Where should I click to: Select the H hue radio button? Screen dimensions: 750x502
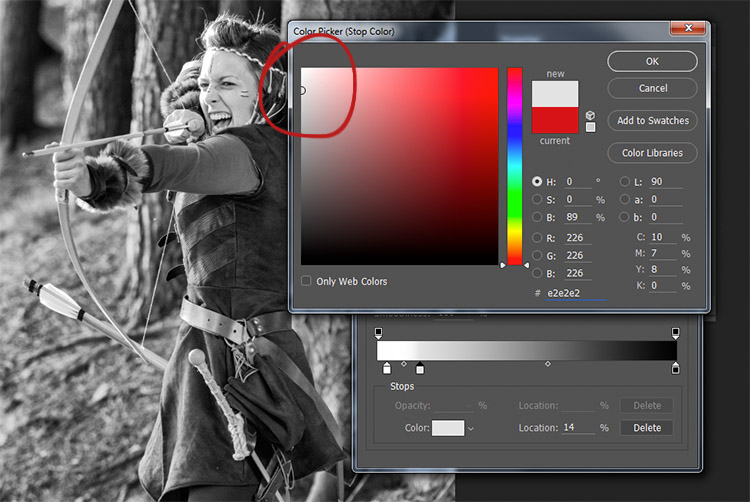coord(537,182)
